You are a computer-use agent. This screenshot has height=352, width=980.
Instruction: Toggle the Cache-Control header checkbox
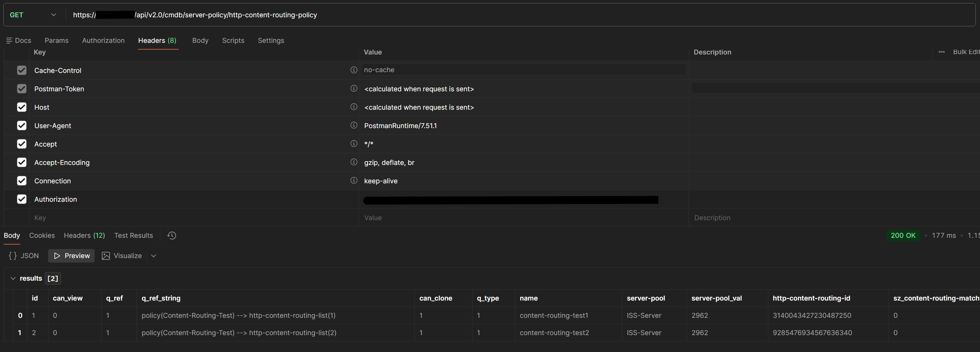(x=22, y=70)
